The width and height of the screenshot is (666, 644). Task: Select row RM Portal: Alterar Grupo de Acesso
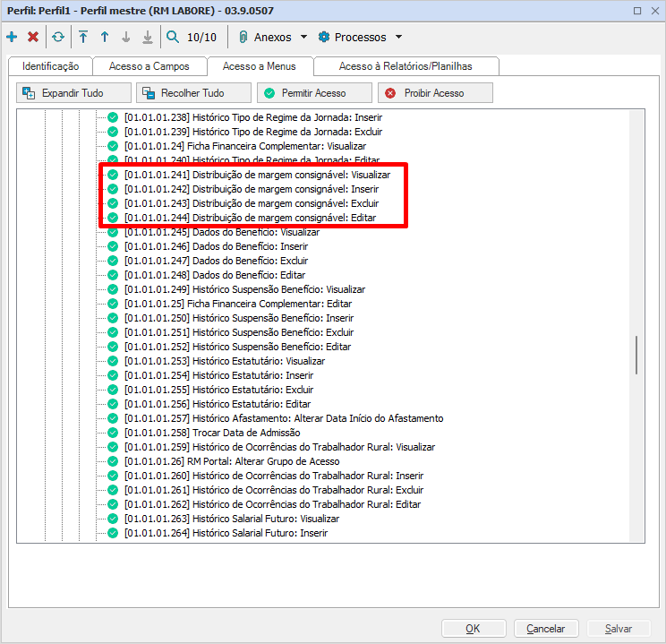coord(232,461)
